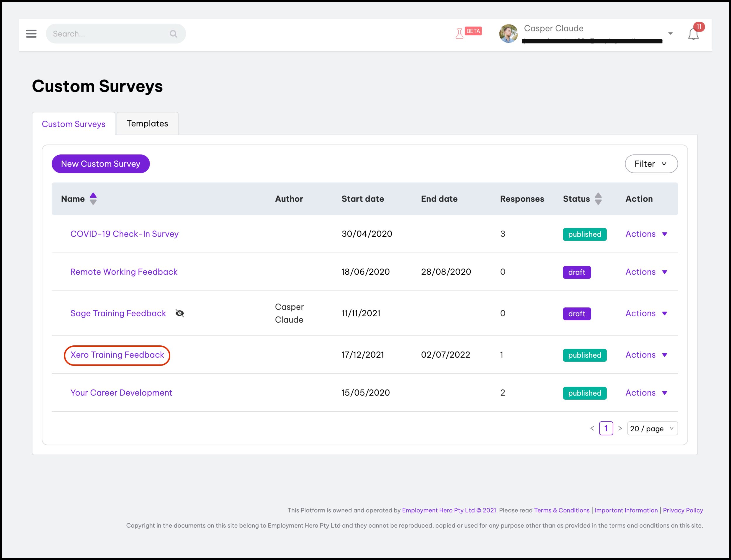731x560 pixels.
Task: Open the BETA lab flask icon
Action: click(460, 33)
